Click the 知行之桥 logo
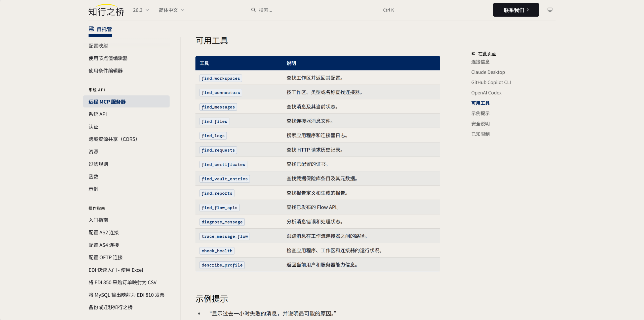 [x=106, y=10]
